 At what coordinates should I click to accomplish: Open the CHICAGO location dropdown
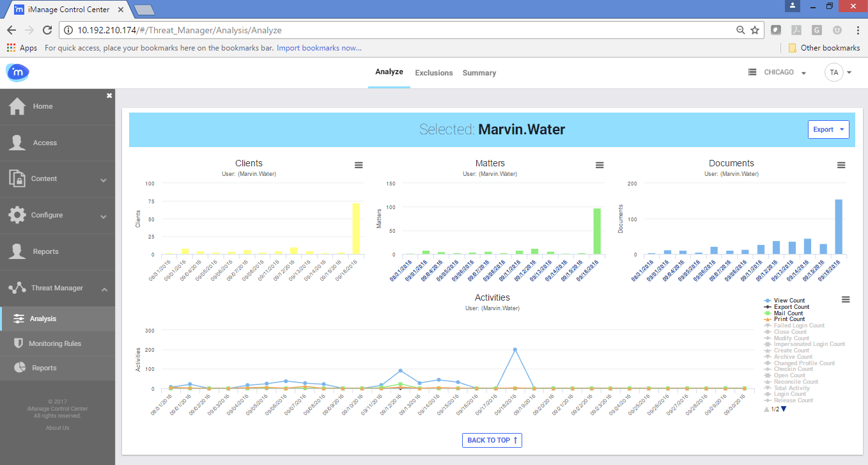tap(777, 72)
